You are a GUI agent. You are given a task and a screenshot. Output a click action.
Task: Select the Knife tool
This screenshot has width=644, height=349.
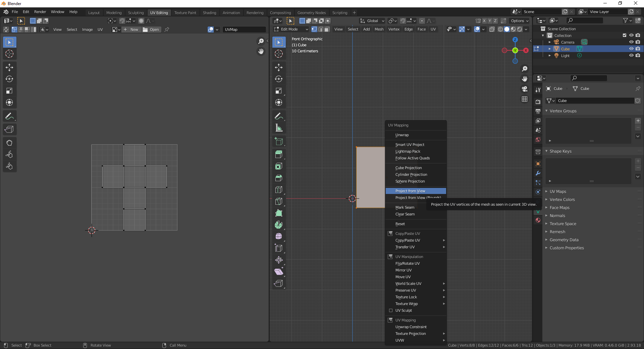279,201
